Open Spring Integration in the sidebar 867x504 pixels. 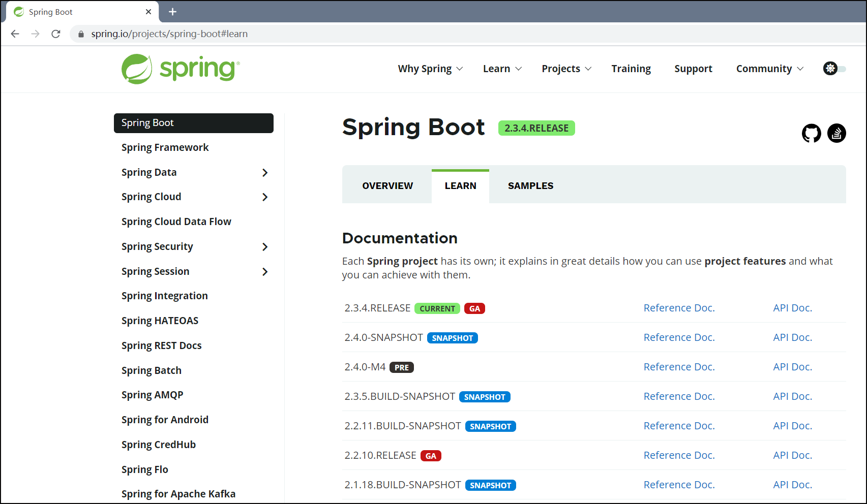pos(165,296)
